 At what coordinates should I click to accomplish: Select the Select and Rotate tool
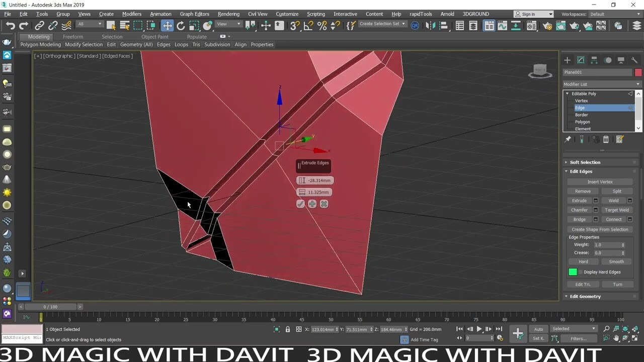tap(181, 25)
